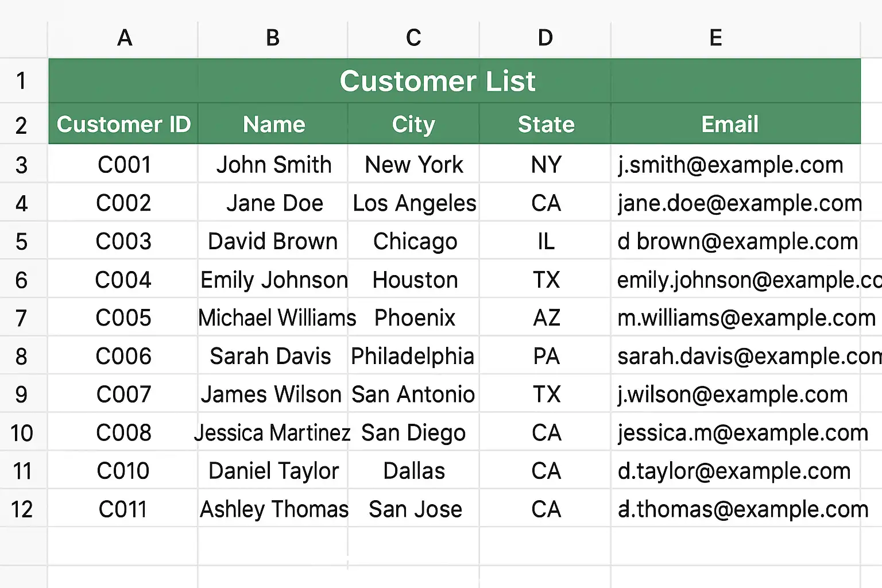This screenshot has height=588, width=882.
Task: Click the row 12 header
Action: (22, 509)
